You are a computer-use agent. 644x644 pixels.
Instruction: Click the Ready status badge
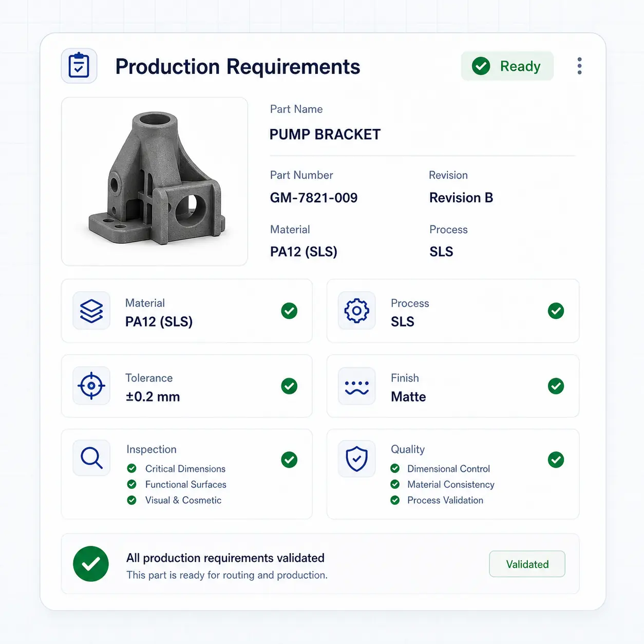(507, 66)
